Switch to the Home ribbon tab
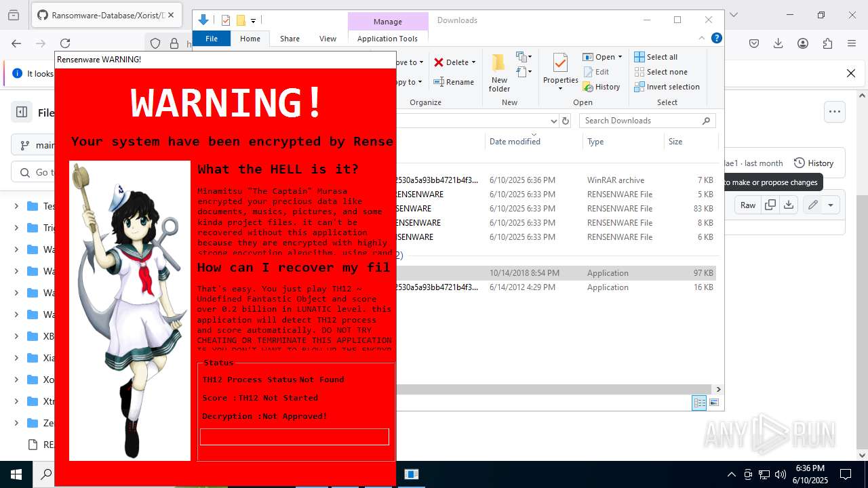This screenshot has height=488, width=868. pos(250,39)
